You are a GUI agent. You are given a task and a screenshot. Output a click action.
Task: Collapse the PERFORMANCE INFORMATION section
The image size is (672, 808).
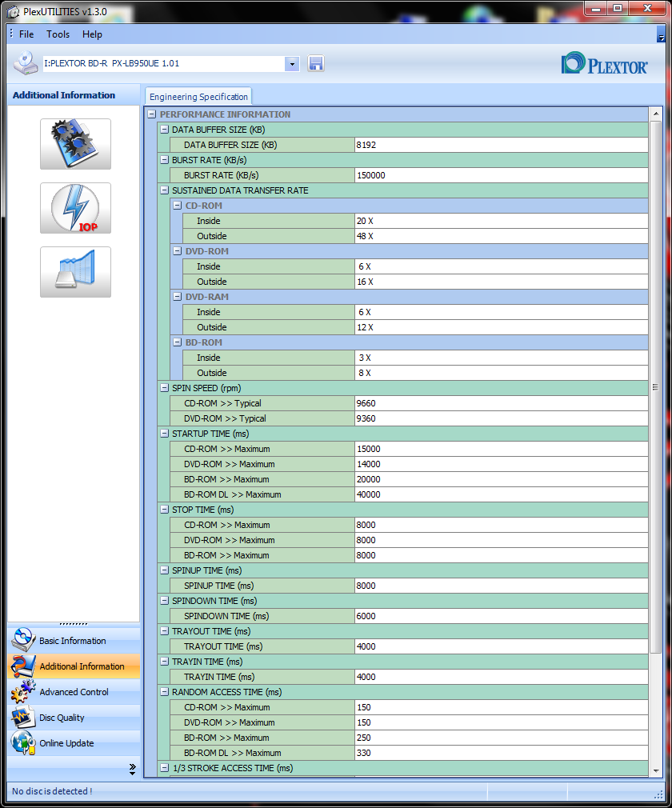(x=152, y=114)
